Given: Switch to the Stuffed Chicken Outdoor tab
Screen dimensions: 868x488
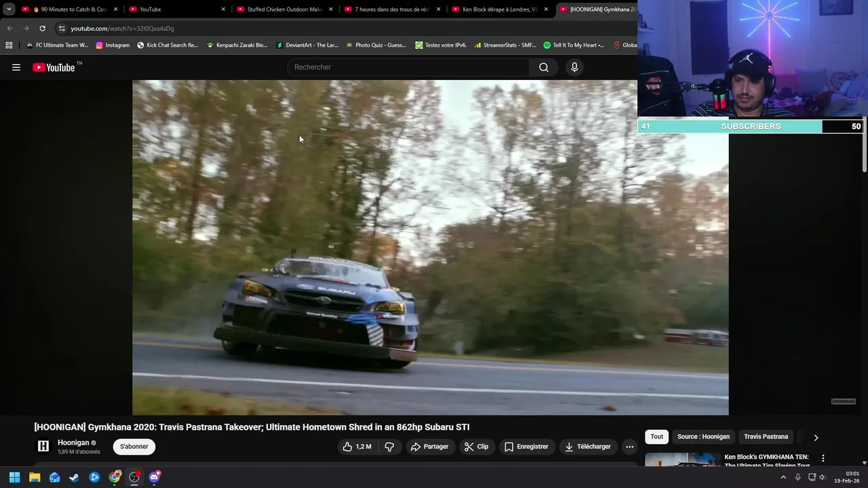Looking at the screenshot, I should 283,9.
